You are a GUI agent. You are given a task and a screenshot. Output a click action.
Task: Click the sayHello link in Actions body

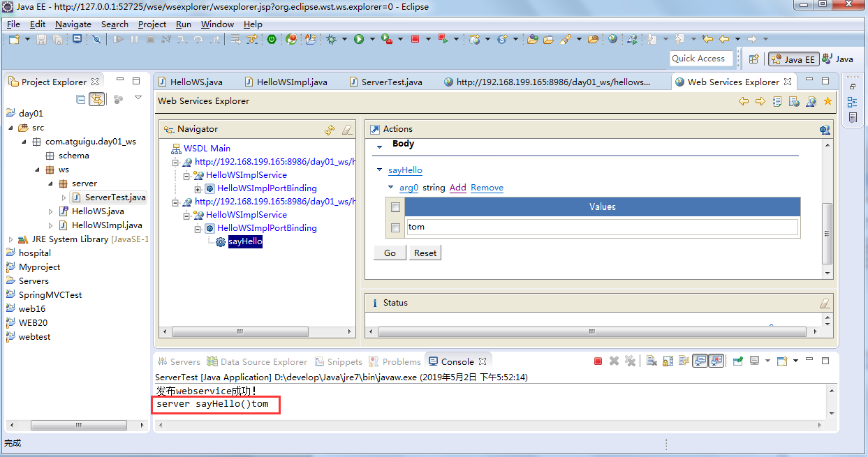tap(405, 170)
